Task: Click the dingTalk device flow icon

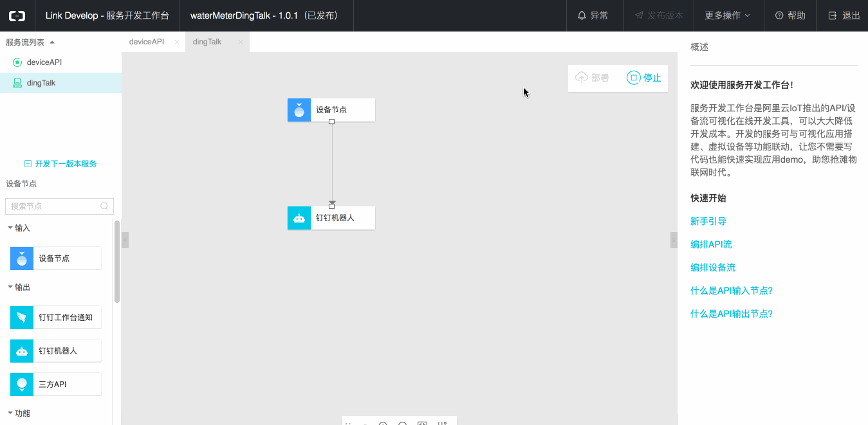Action: tap(17, 83)
